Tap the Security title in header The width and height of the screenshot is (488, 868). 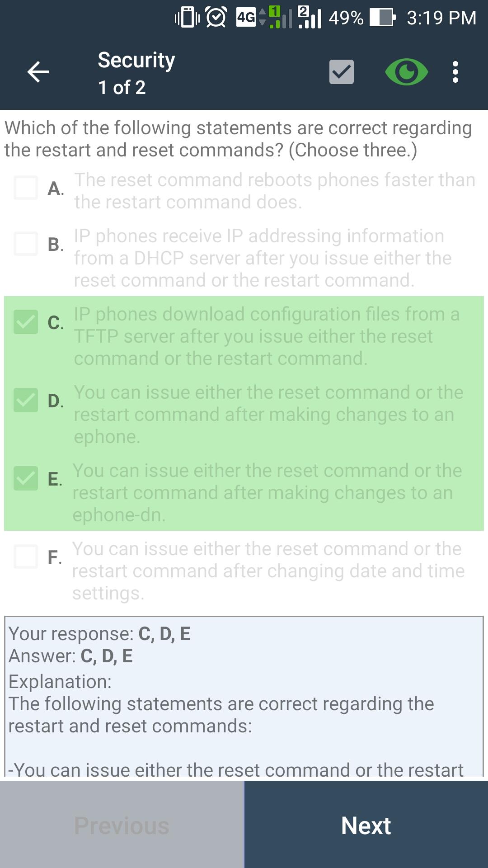pos(136,60)
